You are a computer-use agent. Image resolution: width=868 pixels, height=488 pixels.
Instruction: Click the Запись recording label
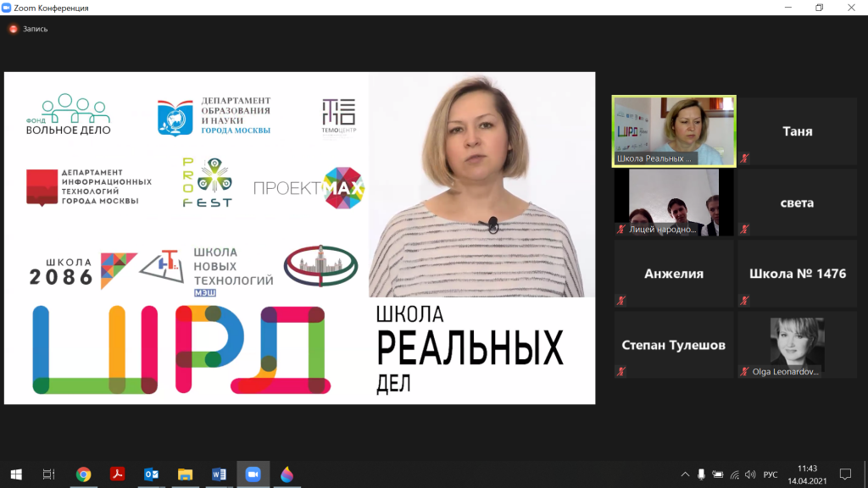tap(36, 29)
